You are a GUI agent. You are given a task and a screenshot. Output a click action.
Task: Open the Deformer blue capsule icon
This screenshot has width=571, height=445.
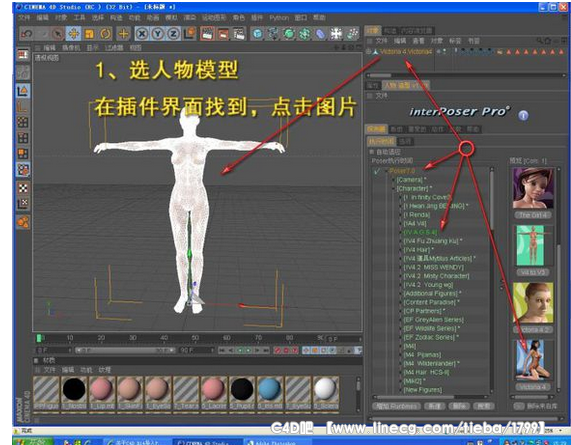pos(320,34)
